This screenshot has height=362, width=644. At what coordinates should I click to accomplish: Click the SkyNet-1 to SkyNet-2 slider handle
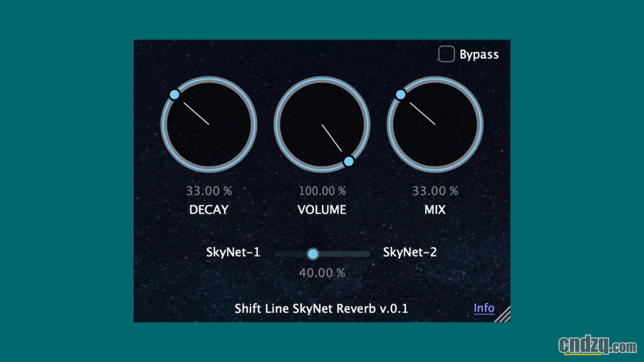(313, 253)
